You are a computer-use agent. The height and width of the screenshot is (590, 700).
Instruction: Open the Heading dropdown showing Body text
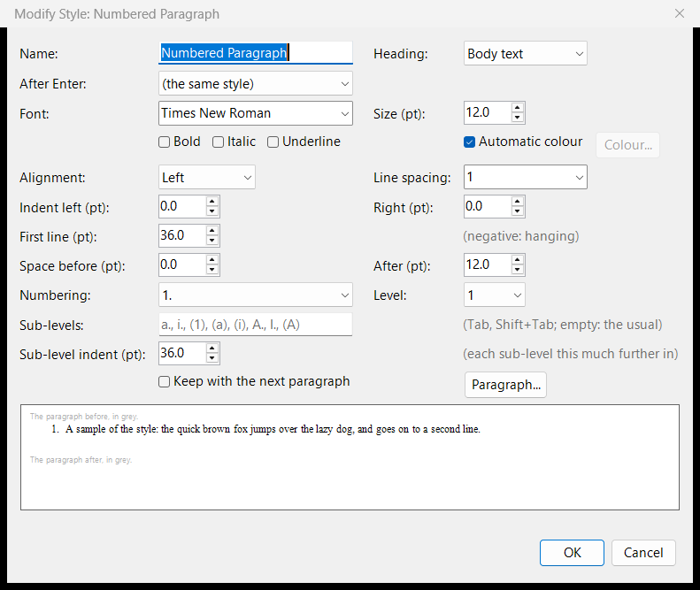(526, 54)
